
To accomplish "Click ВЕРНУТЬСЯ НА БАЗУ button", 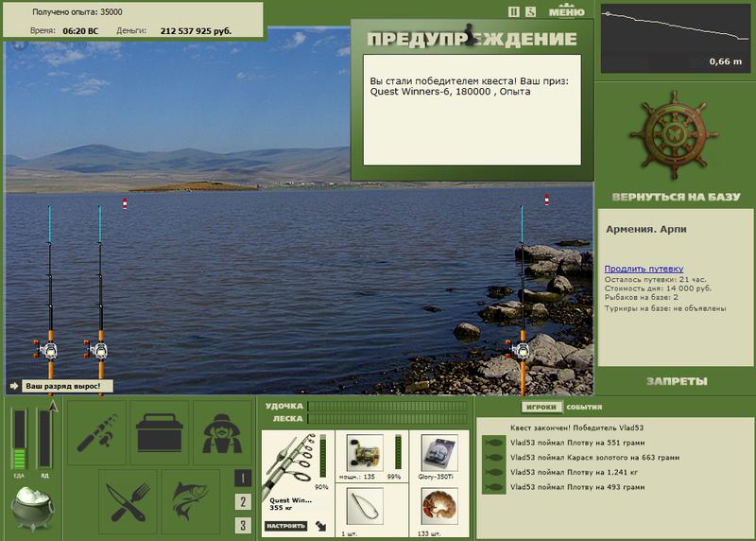I will pos(676,197).
